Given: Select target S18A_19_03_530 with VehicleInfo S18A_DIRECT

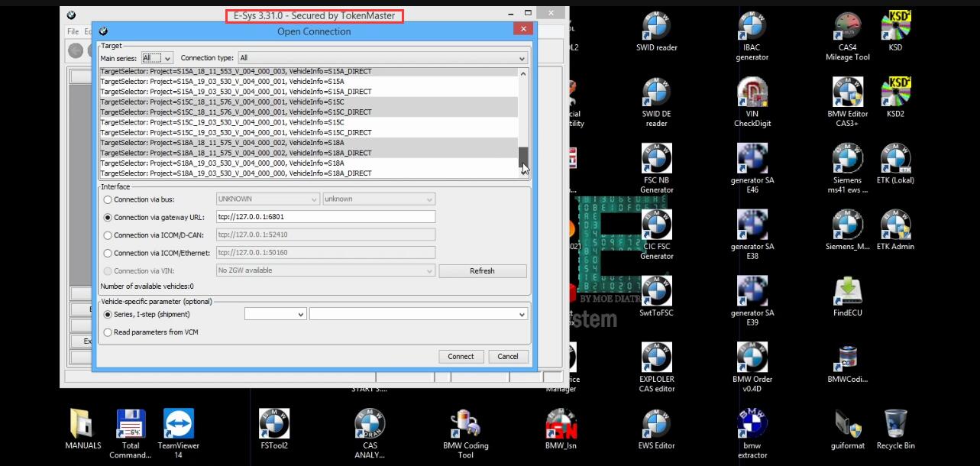Looking at the screenshot, I should pos(309,173).
